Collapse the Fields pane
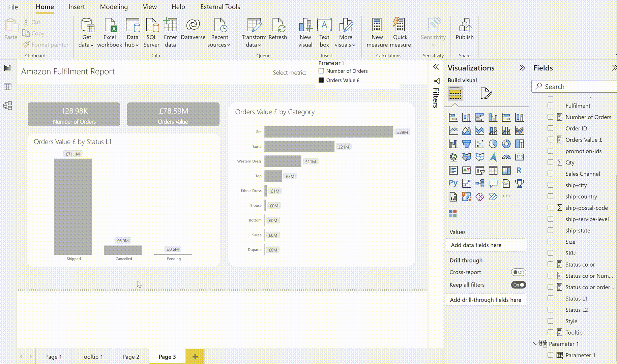 pyautogui.click(x=614, y=68)
